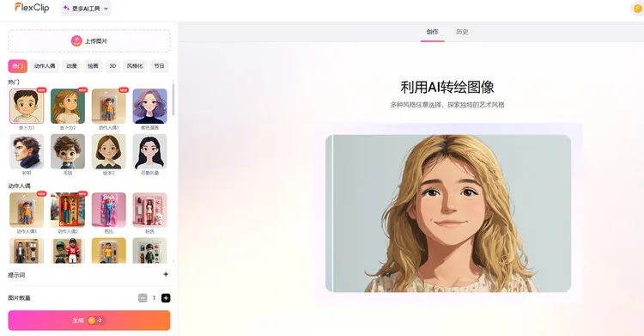Expand the 提示词 prompt section
644x336 pixels.
coord(166,274)
